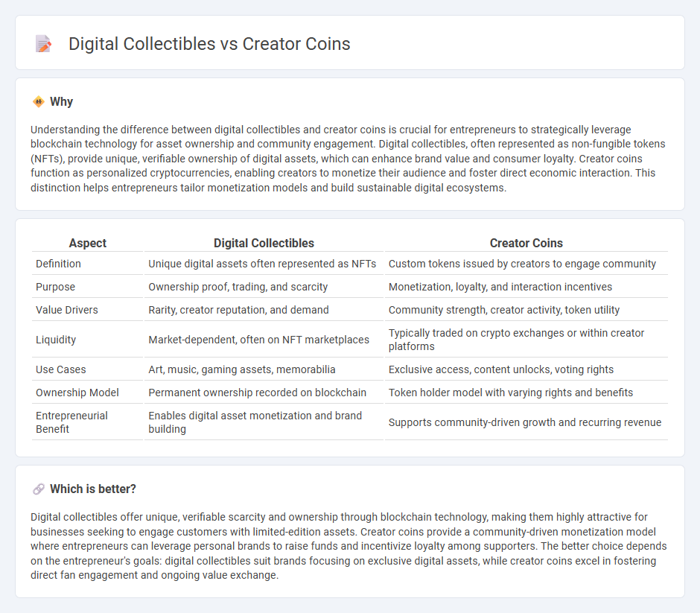
Task: Click the chain link icon next to Which is better?
Action: point(39,489)
